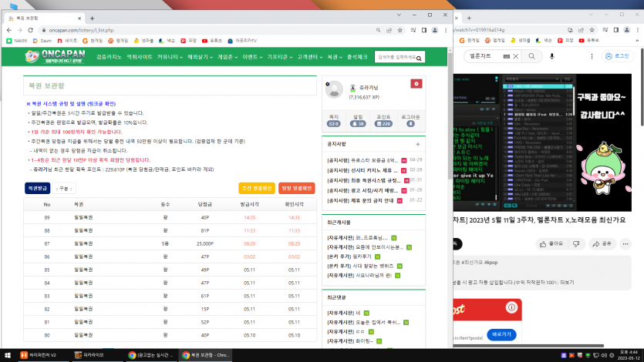Open the 고객센터 dropdown menu
The image size is (644, 362).
(x=310, y=57)
